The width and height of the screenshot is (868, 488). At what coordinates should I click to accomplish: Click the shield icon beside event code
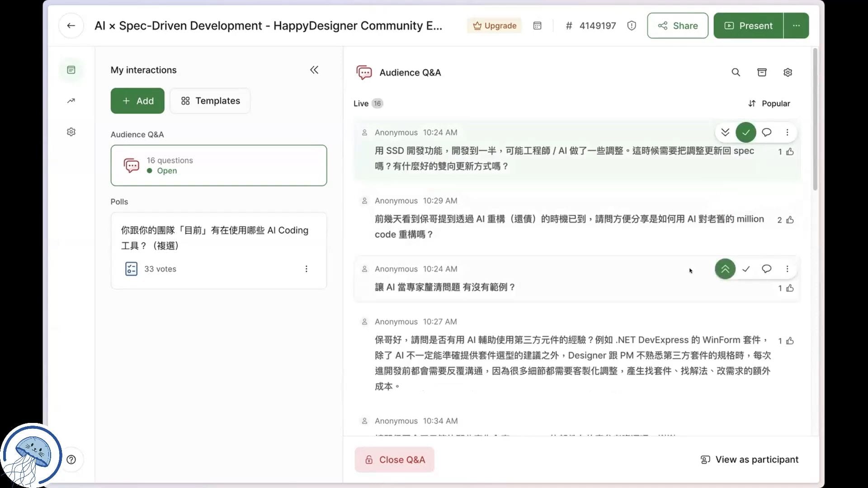632,26
